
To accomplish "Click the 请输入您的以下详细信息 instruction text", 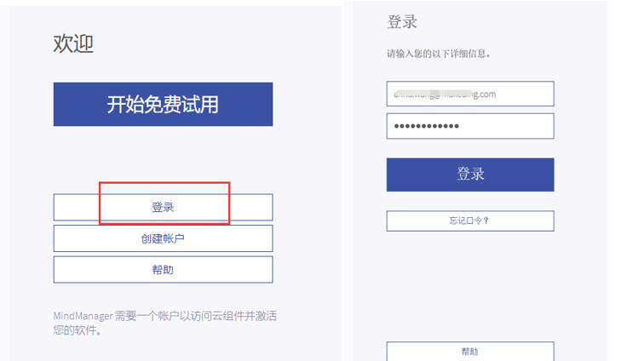I will point(439,54).
